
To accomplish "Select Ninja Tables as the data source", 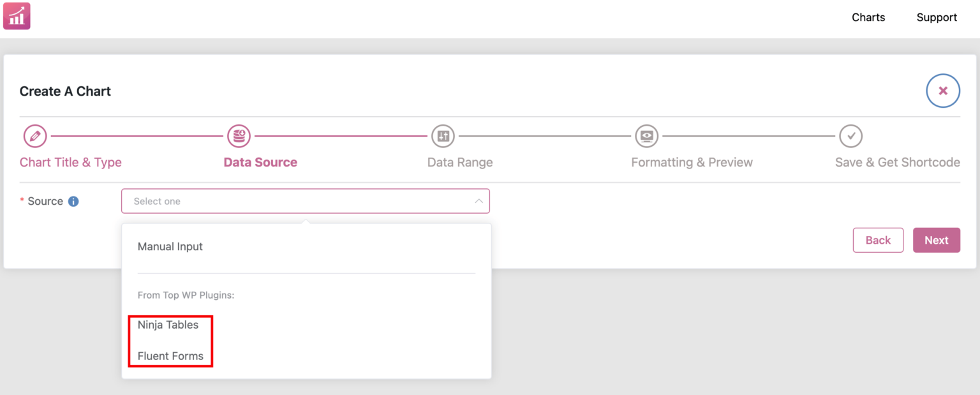I will pos(168,325).
